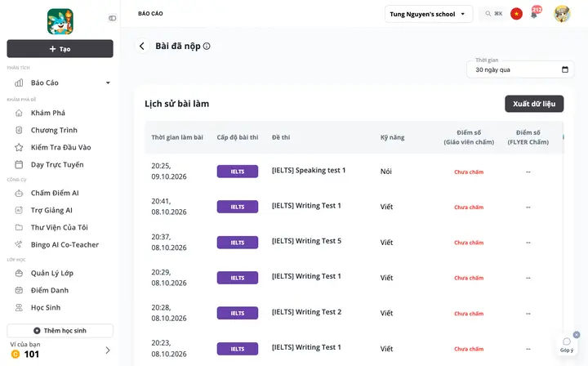Click info icon beside Bài đã nộp

point(207,46)
